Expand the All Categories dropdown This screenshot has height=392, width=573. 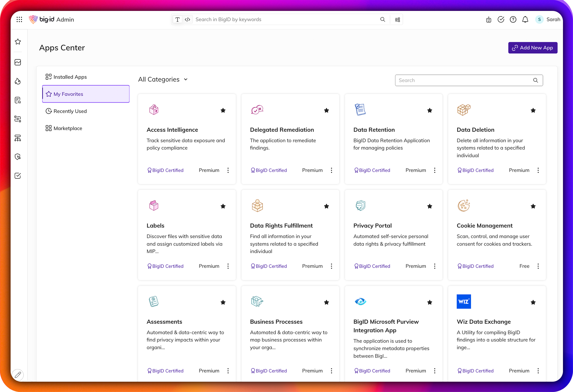point(162,79)
